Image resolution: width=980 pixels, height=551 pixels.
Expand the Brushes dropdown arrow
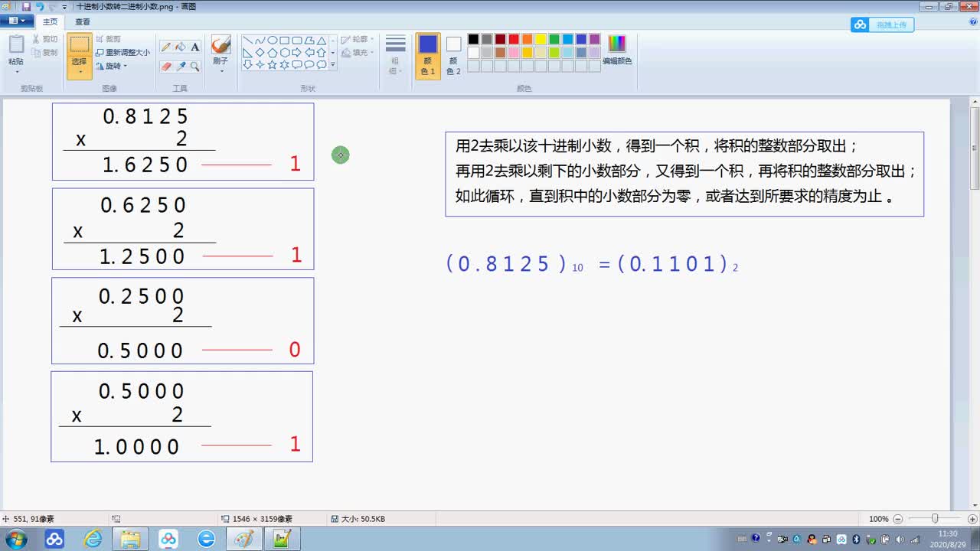pos(221,71)
